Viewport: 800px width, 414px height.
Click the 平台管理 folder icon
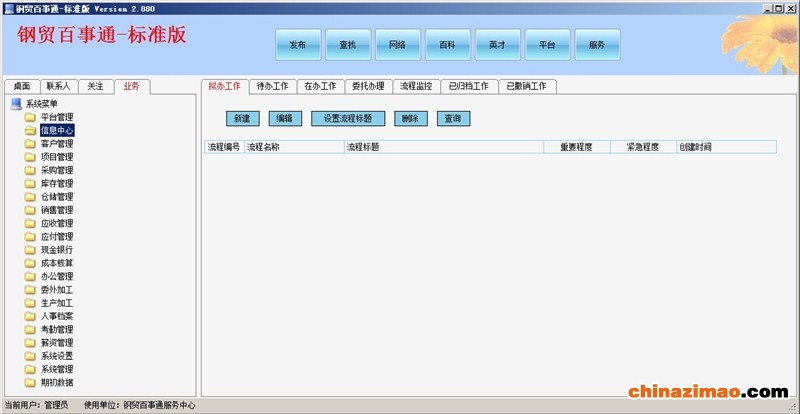31,117
